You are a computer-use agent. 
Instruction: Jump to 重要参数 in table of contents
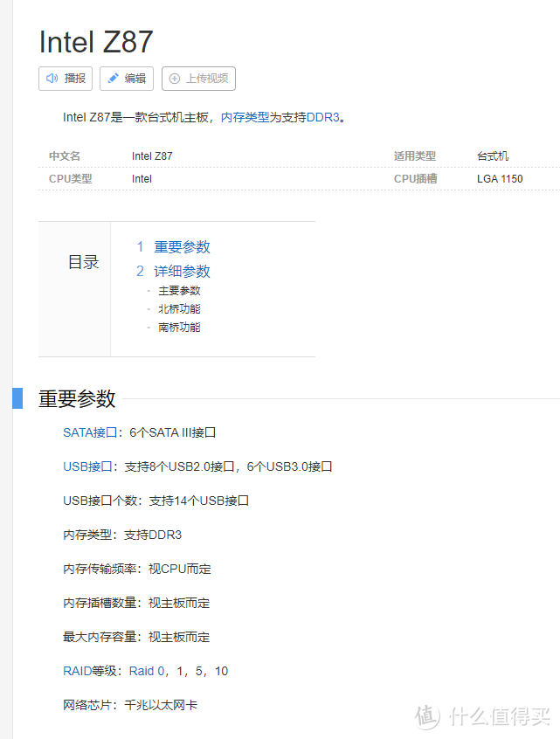[182, 247]
